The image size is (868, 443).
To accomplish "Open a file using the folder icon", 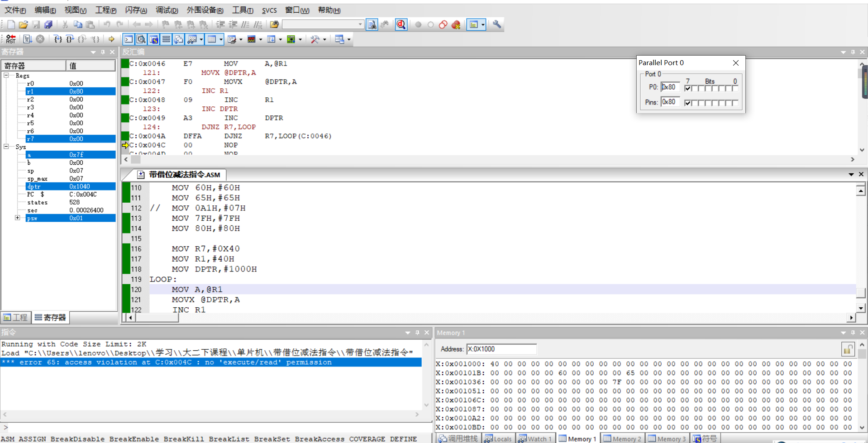I will pos(23,25).
